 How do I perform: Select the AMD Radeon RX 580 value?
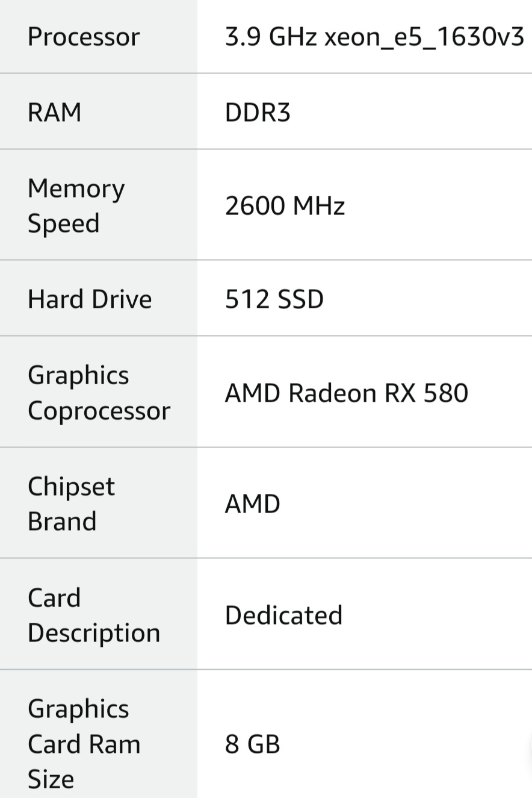pyautogui.click(x=346, y=393)
